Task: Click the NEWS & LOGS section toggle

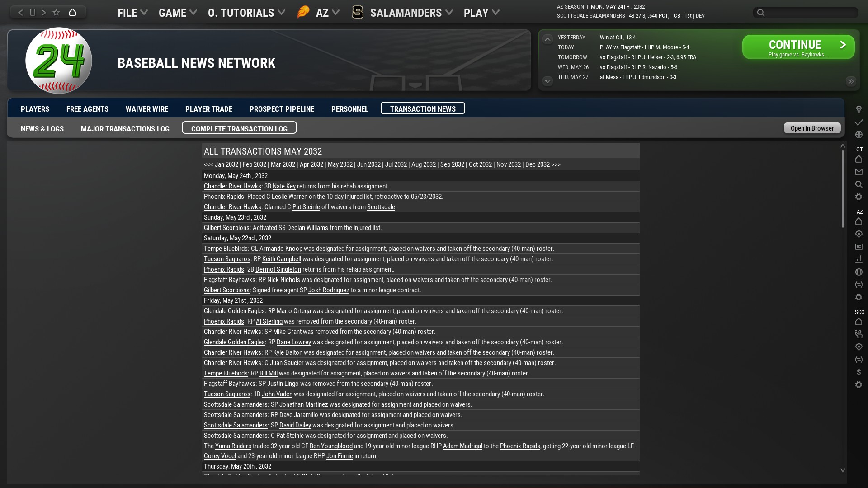Action: pyautogui.click(x=42, y=128)
